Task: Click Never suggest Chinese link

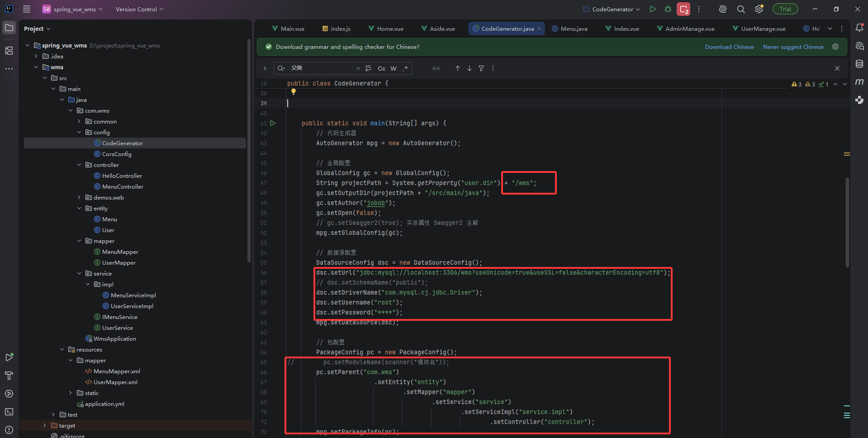Action: pyautogui.click(x=793, y=47)
